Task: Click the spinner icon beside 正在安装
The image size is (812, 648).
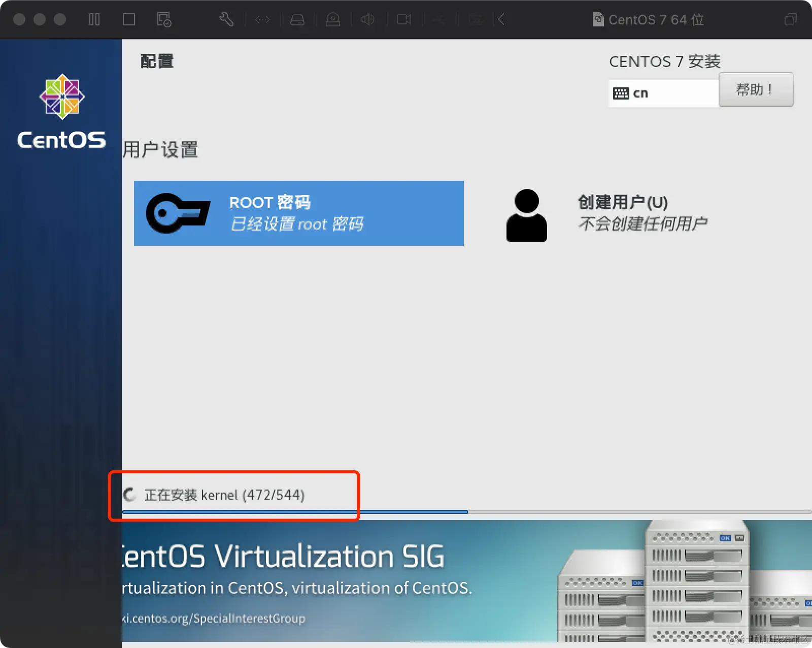Action: click(x=129, y=495)
